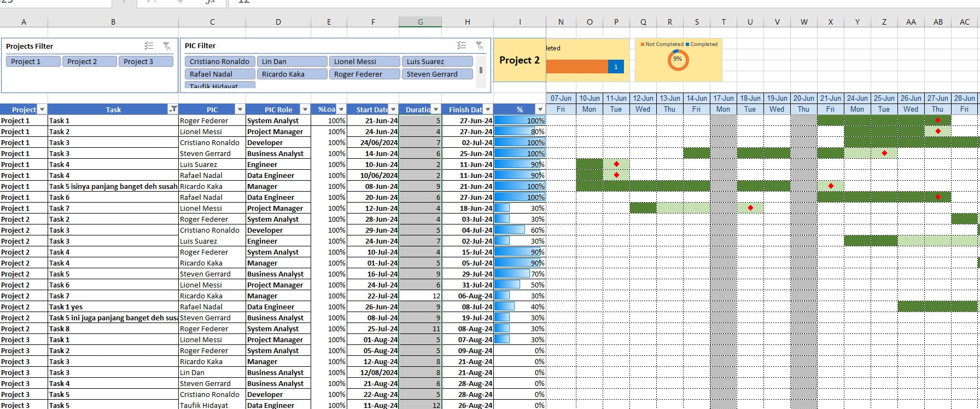Toggle the Project 3 slicer button

(146, 61)
